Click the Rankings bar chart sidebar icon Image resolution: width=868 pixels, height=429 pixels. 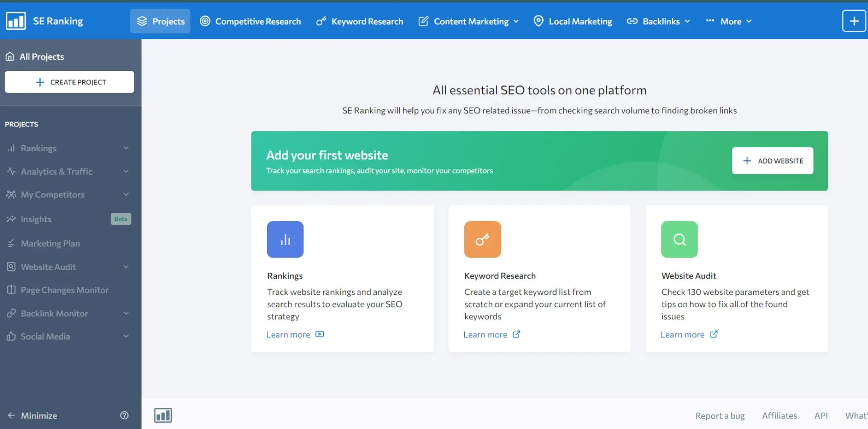(x=11, y=148)
